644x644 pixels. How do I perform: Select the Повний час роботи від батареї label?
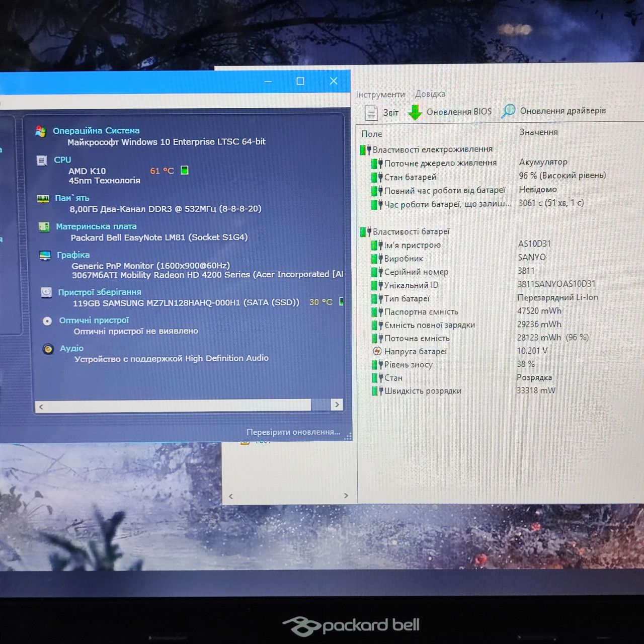tap(445, 191)
